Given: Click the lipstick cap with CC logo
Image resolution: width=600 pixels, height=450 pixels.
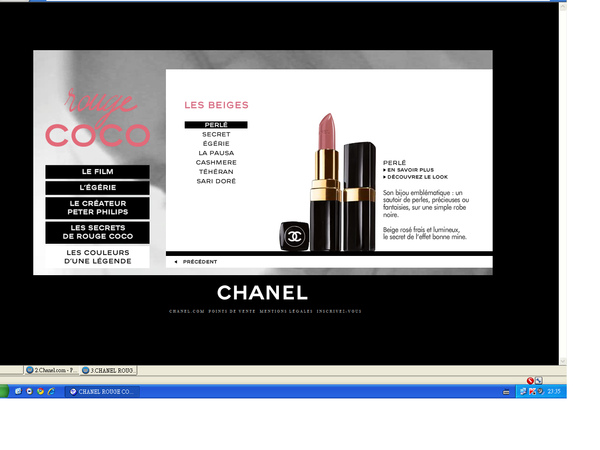Looking at the screenshot, I should click(294, 236).
